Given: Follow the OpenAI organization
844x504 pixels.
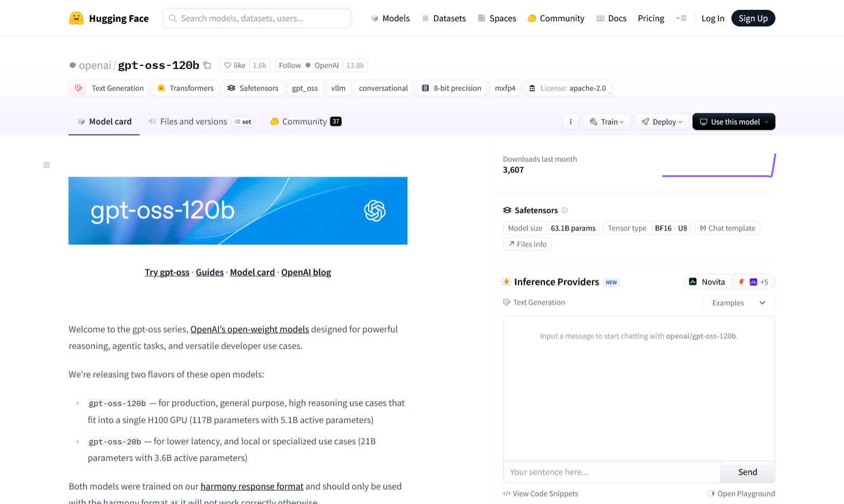Looking at the screenshot, I should 309,65.
